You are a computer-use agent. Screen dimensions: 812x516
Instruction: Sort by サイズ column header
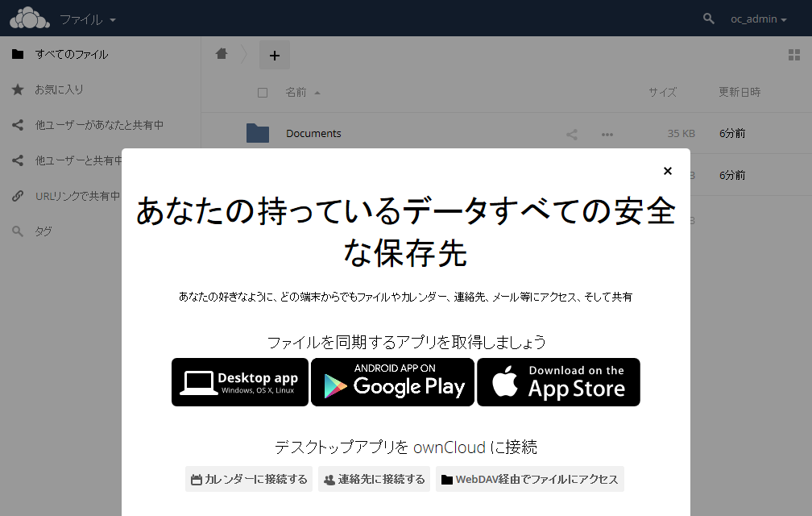pos(662,92)
